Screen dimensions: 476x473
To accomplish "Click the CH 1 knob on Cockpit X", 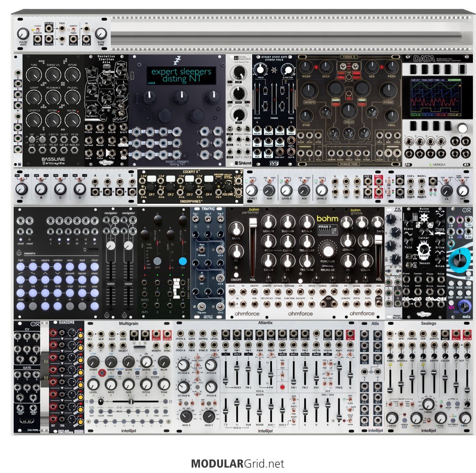I will pyautogui.click(x=151, y=187).
